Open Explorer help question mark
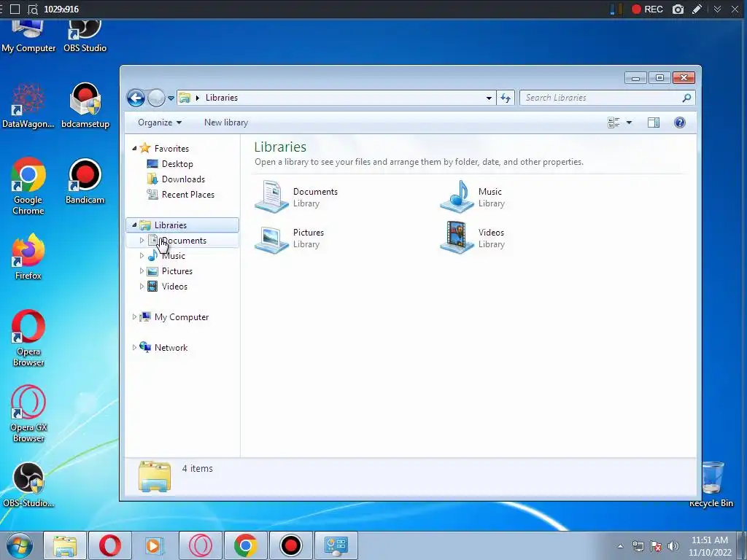 (x=680, y=122)
